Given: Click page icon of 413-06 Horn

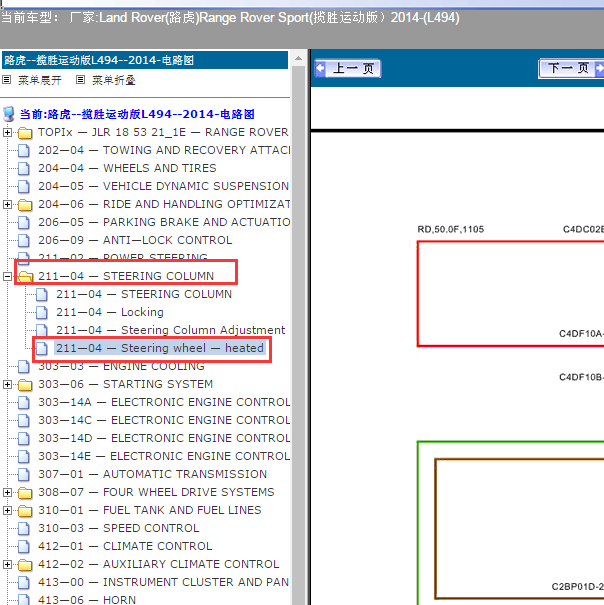Looking at the screenshot, I should 24,600.
